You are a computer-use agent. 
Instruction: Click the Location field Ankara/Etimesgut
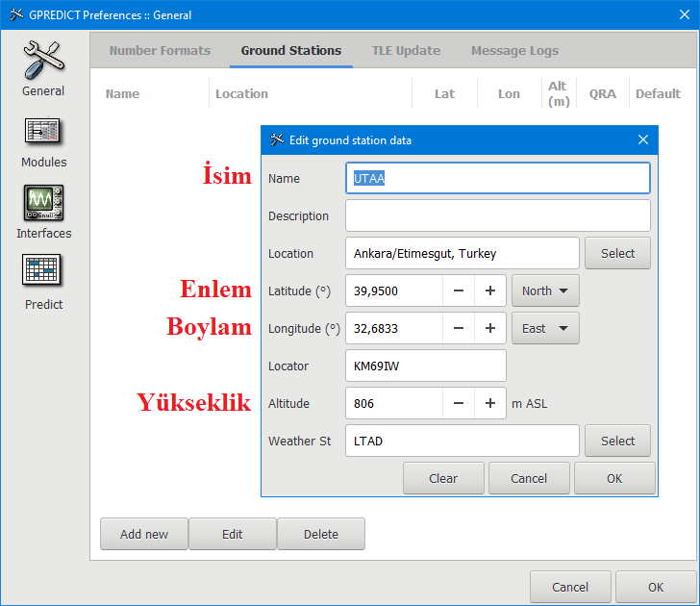(462, 253)
